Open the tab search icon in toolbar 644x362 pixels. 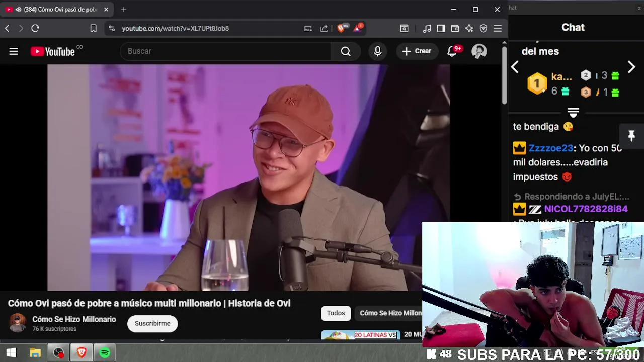[x=404, y=28]
